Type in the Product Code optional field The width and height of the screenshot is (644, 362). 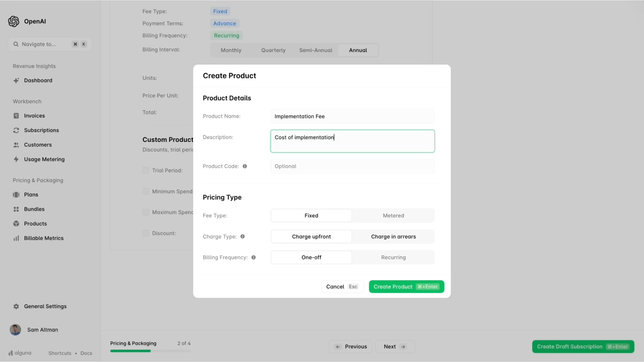pyautogui.click(x=352, y=166)
